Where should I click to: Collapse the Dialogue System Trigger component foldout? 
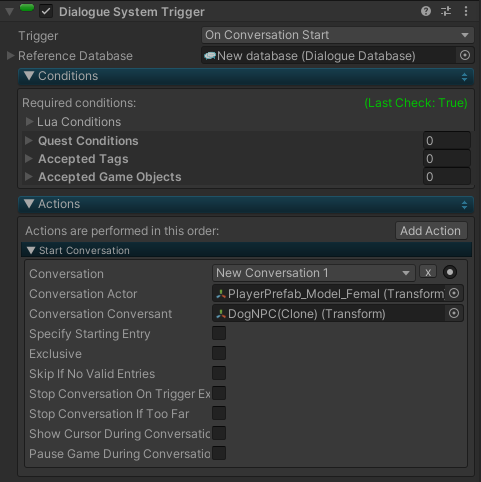click(9, 12)
